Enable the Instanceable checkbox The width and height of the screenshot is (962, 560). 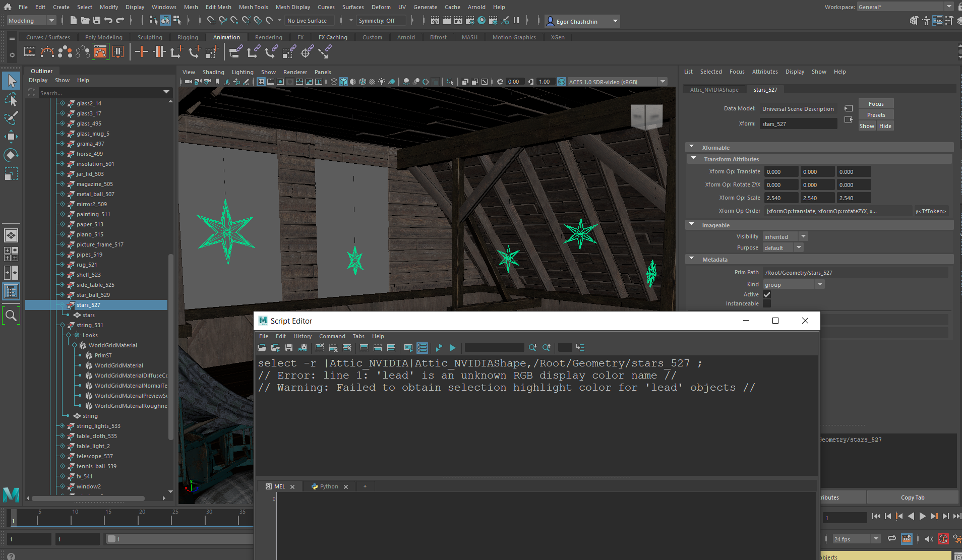[767, 303]
